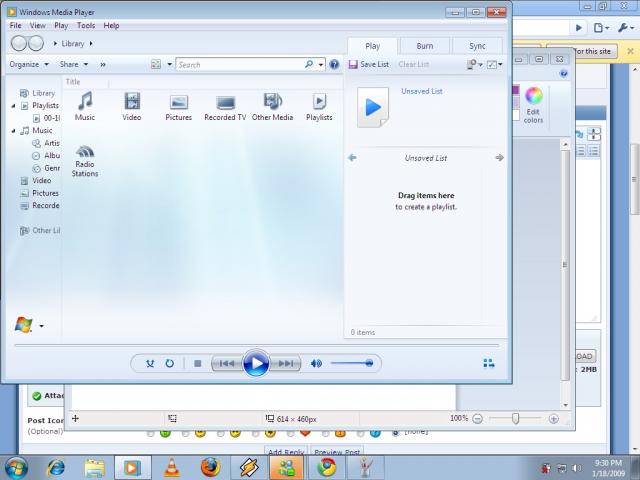This screenshot has height=480, width=640.
Task: Click the Unsaved List title link
Action: tap(422, 91)
